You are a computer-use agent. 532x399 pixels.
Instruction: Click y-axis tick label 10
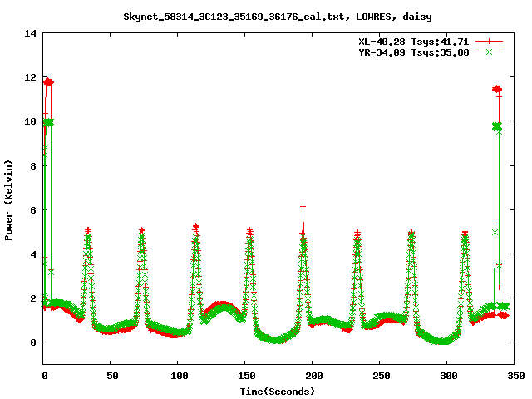pyautogui.click(x=30, y=122)
